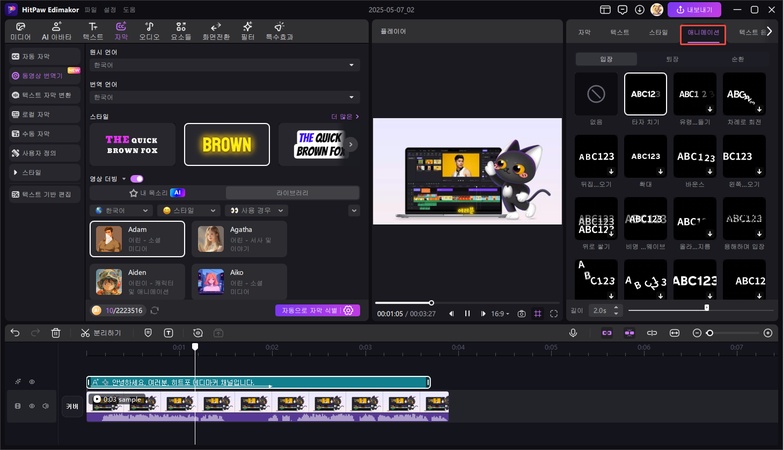Open the use case (사용 경우) filter dropdown

[257, 211]
